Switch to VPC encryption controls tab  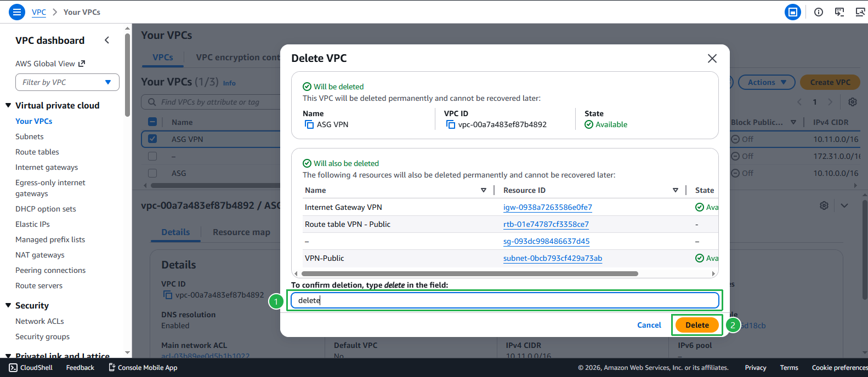point(238,57)
